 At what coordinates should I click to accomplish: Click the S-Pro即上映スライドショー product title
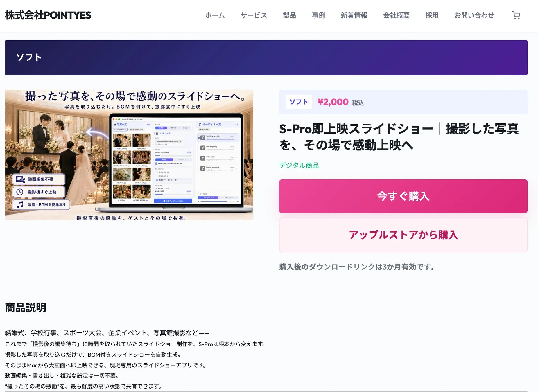click(399, 137)
